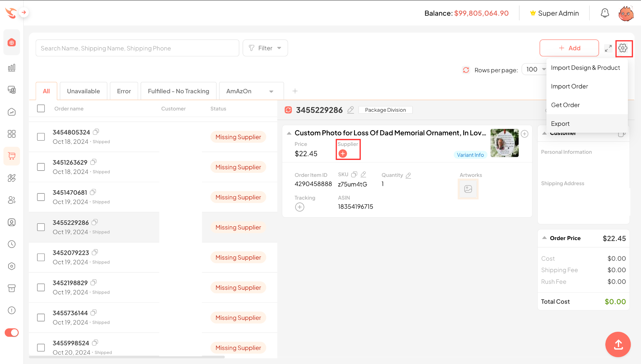Image resolution: width=641 pixels, height=364 pixels.
Task: Collapse the Order Price section
Action: tap(545, 238)
